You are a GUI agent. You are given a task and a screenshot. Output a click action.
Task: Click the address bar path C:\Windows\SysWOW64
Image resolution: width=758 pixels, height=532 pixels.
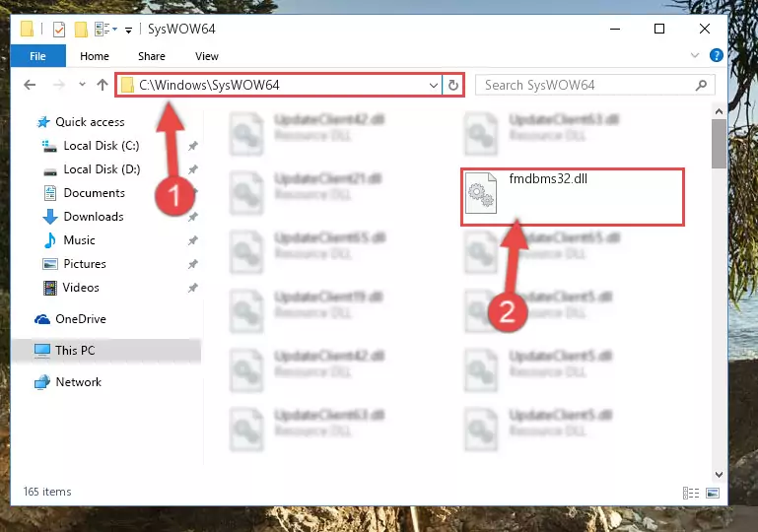click(x=209, y=85)
